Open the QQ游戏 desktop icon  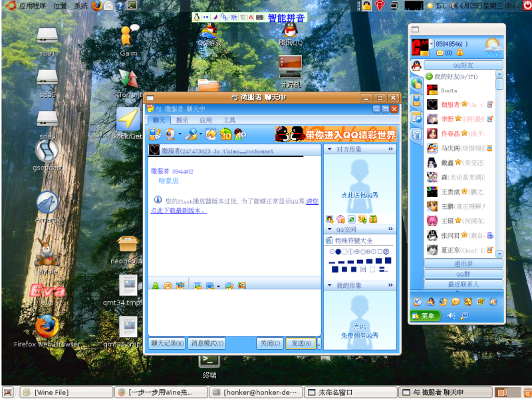click(x=209, y=35)
